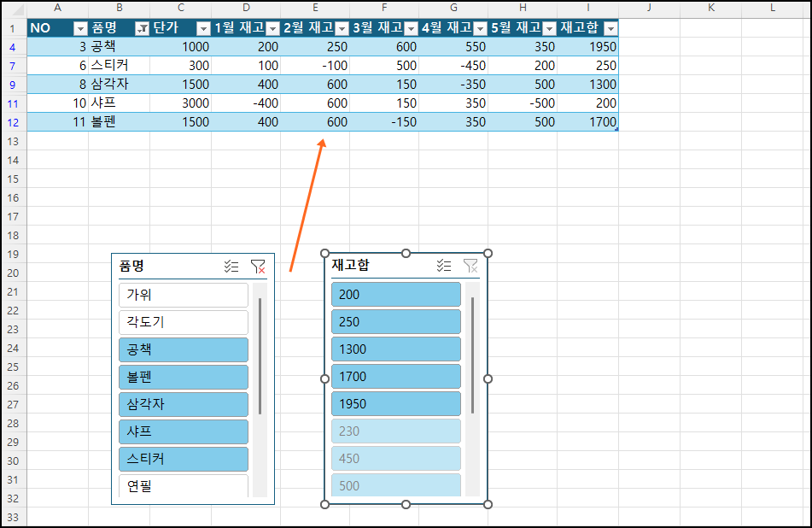This screenshot has height=528, width=812.
Task: Click dimmed 450 item in 재고합 slicer
Action: pos(396,459)
